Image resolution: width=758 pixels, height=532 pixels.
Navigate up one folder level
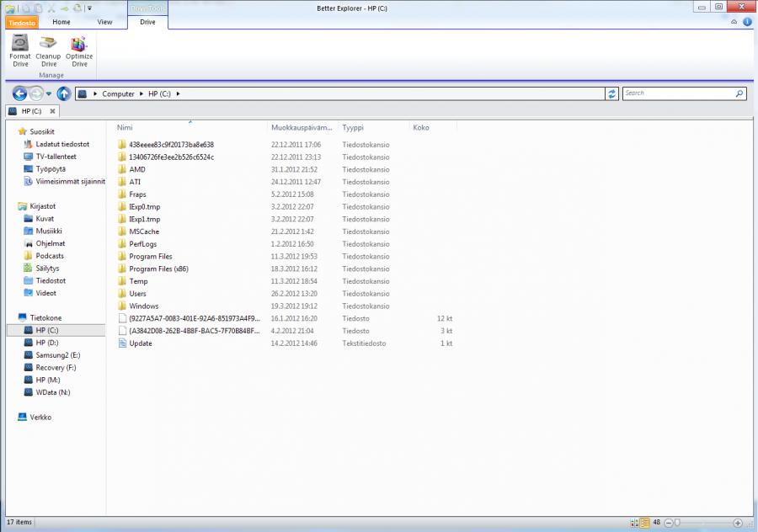pos(64,93)
